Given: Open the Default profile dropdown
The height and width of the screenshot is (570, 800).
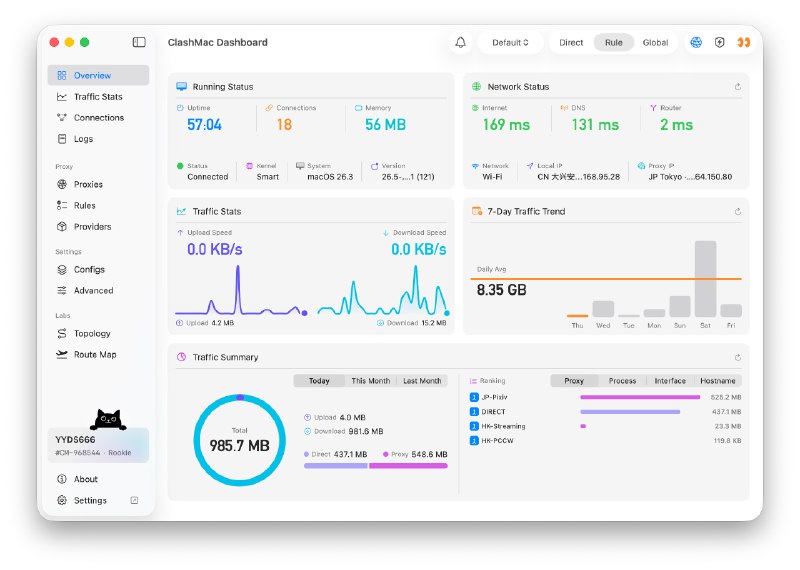Looking at the screenshot, I should (x=510, y=43).
